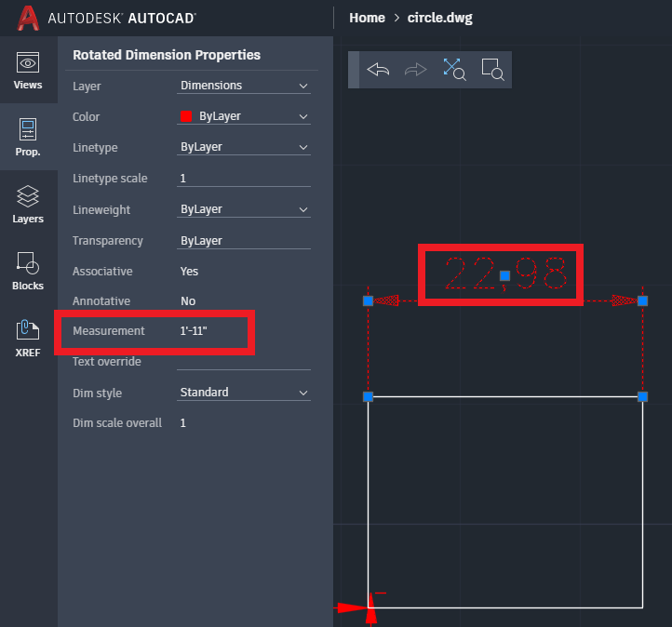The image size is (672, 627).
Task: Zoom to extents with the toolbar icon
Action: 454,70
